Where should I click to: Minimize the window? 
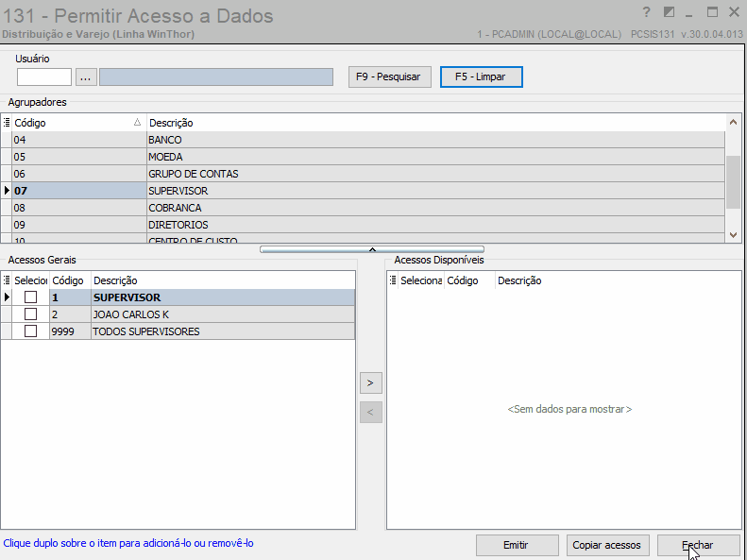click(688, 14)
